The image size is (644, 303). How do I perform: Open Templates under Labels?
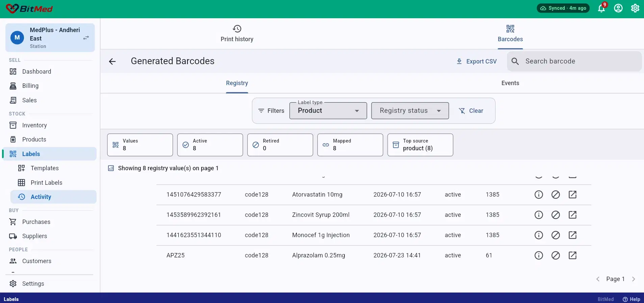pos(54,168)
